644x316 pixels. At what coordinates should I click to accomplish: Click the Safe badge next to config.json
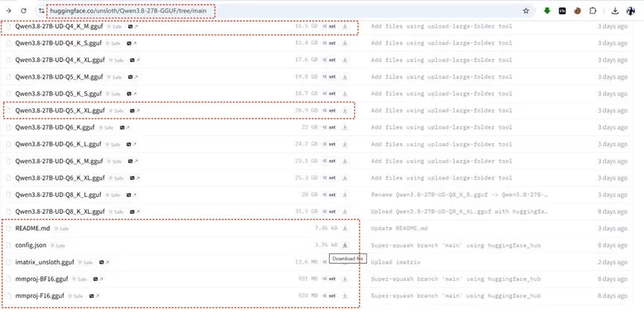(58, 246)
